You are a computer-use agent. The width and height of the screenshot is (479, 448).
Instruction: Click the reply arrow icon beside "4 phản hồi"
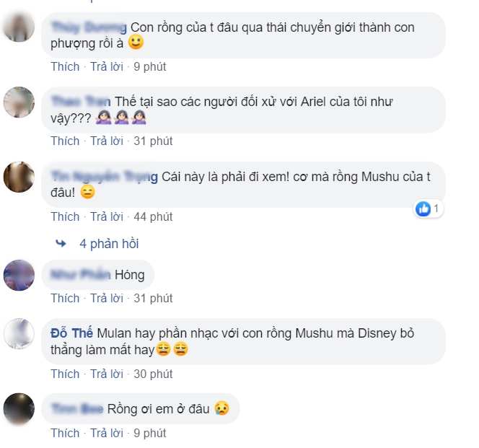coord(61,243)
